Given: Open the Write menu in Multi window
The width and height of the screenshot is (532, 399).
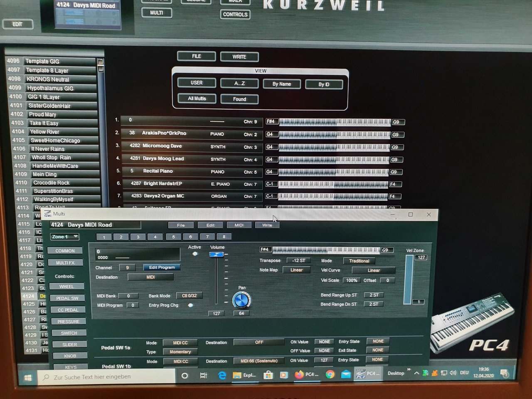Looking at the screenshot, I should click(267, 225).
